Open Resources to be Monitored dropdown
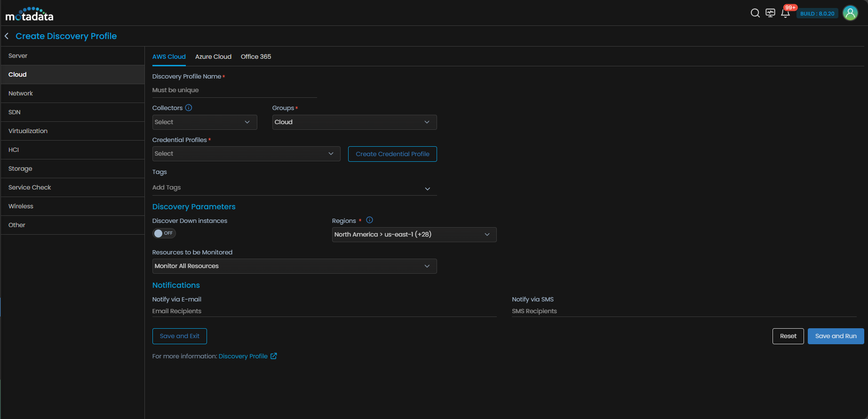 295,266
